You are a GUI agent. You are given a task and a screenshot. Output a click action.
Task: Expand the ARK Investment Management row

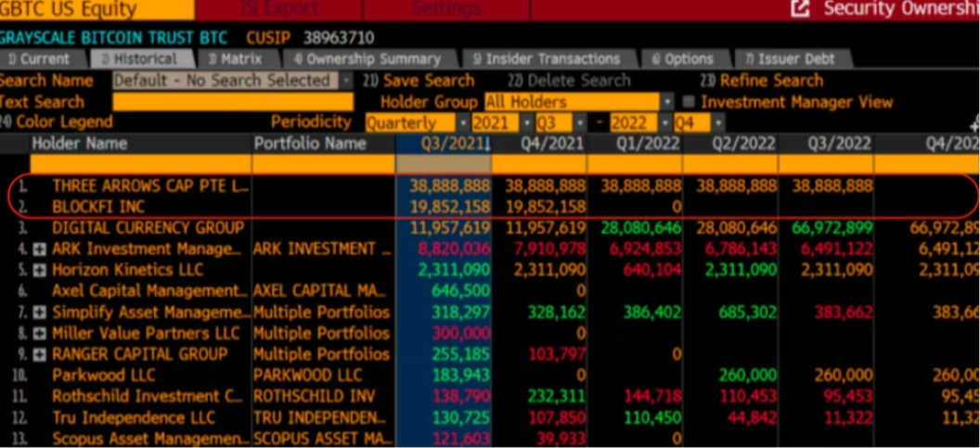pos(40,250)
